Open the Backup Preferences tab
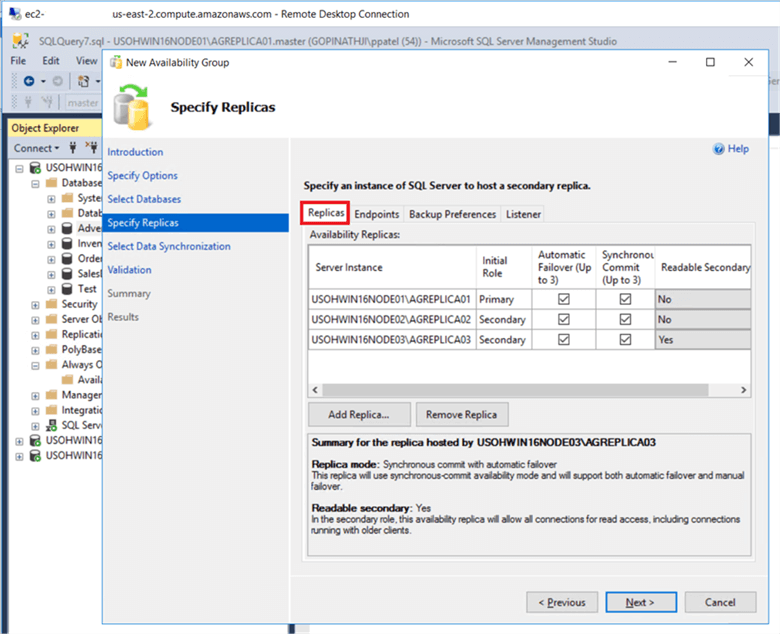The image size is (780, 634). pyautogui.click(x=452, y=214)
